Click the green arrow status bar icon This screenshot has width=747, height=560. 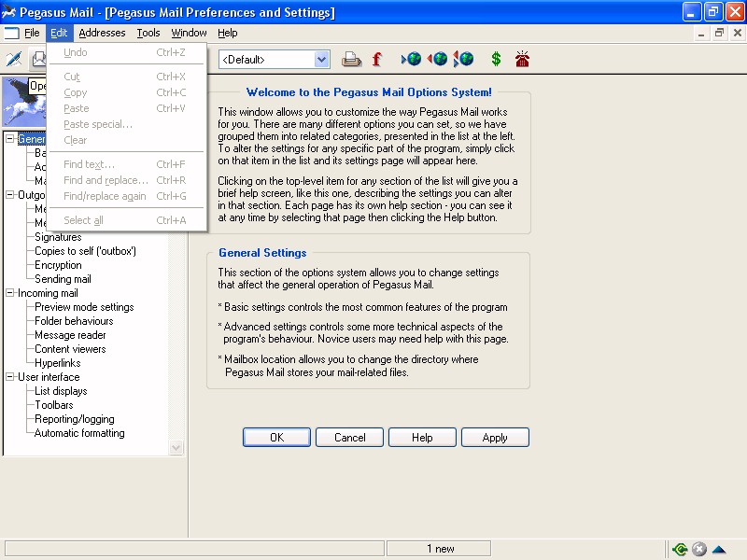(680, 549)
